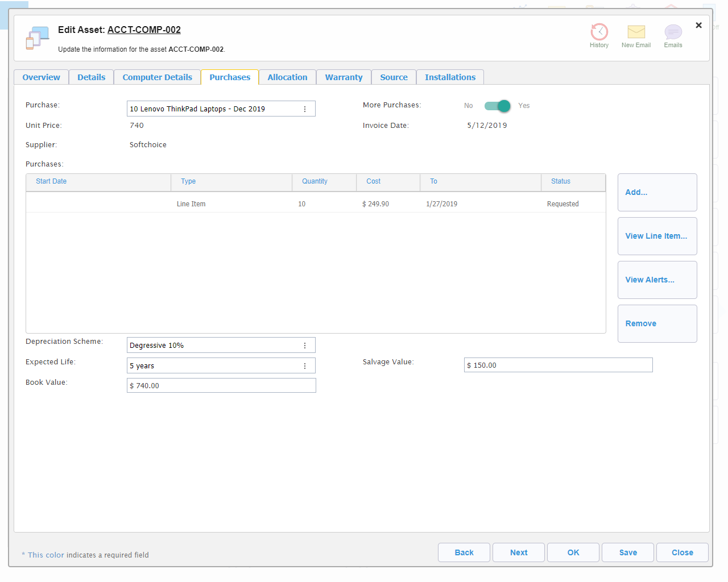Close the Edit Asset dialog with X

tap(698, 25)
